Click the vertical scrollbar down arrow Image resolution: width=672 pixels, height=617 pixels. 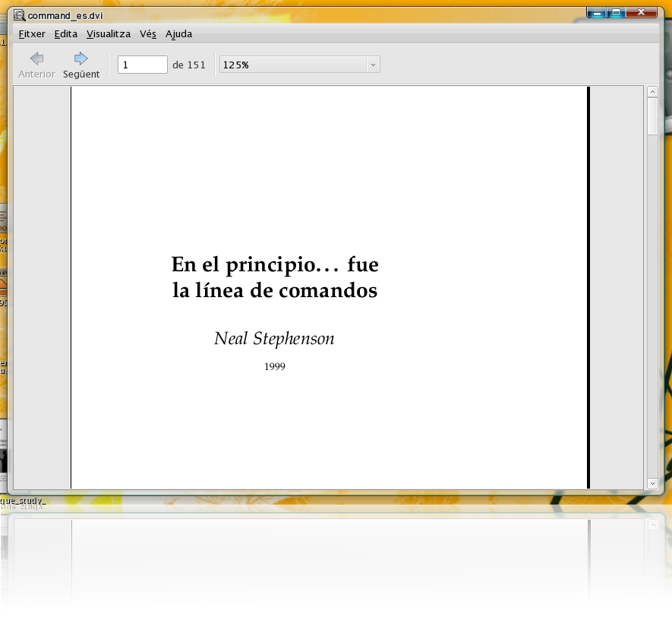click(x=652, y=483)
